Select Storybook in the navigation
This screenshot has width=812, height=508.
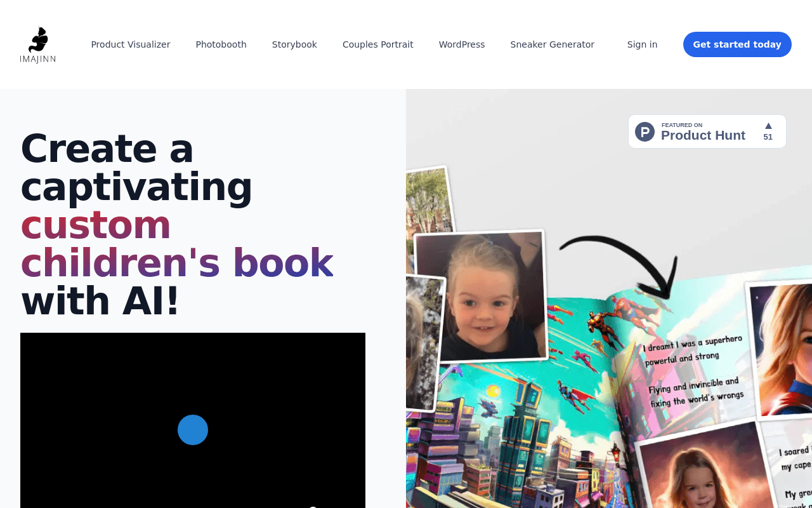click(x=294, y=44)
